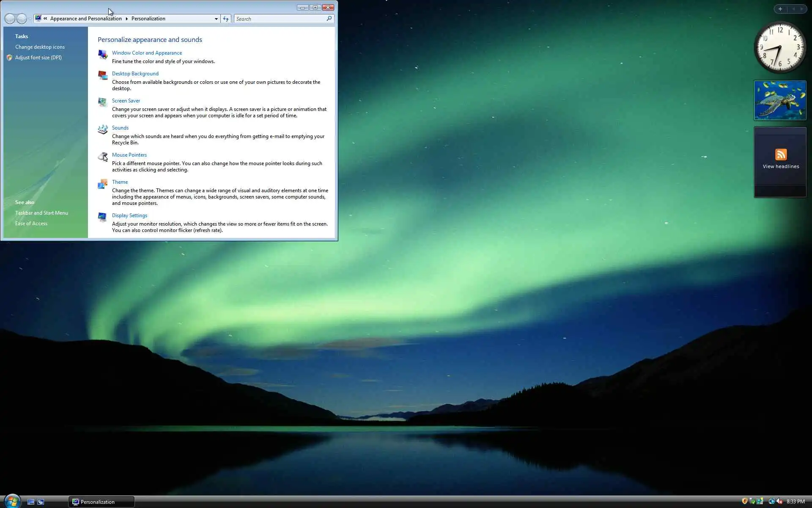Click the Mouse Pointers icon
Image resolution: width=812 pixels, height=508 pixels.
click(102, 156)
